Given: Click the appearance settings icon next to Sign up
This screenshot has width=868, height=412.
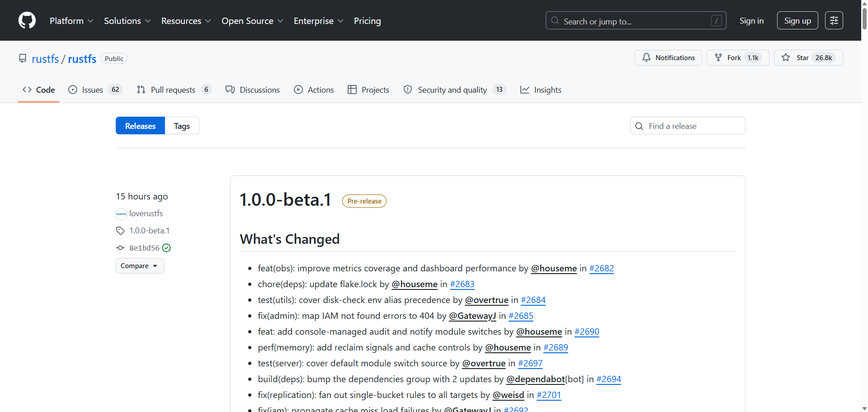Looking at the screenshot, I should tap(834, 20).
